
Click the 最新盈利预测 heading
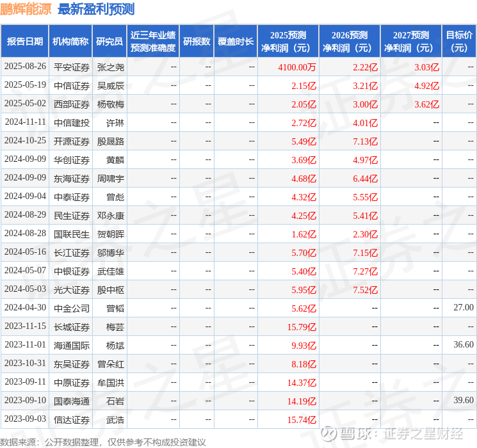[x=96, y=9]
